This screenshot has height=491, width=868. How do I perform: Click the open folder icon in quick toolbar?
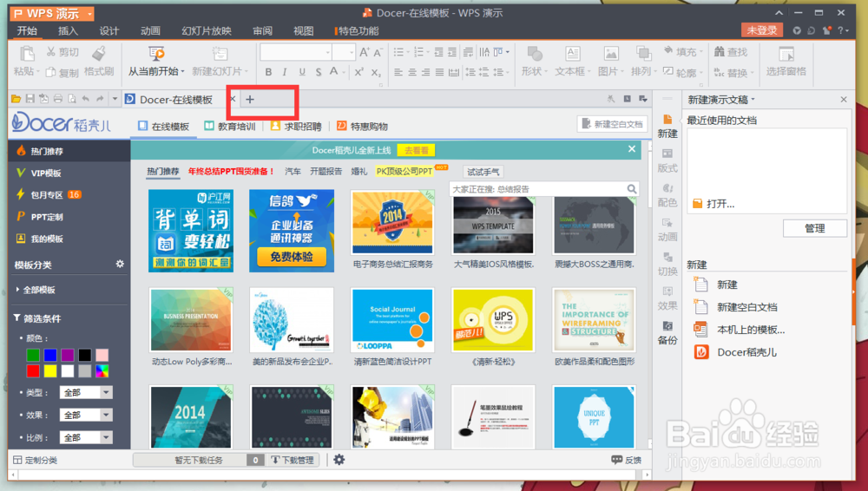point(16,99)
